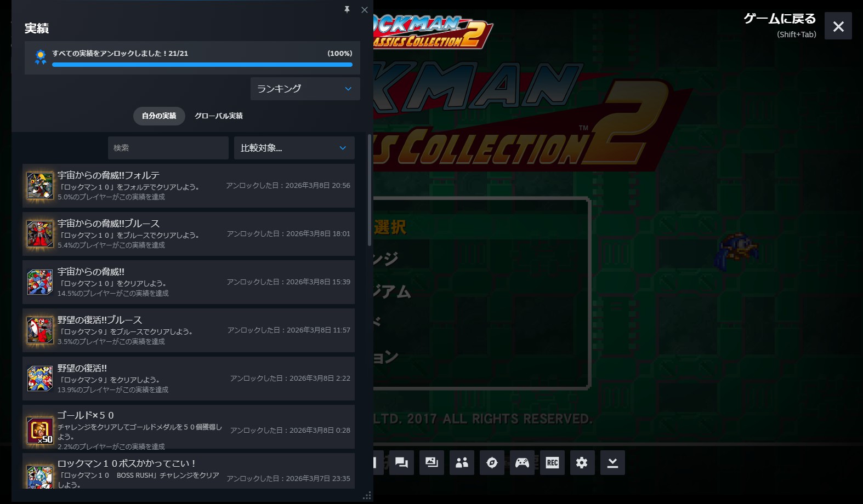
Task: Click the 実績 panel heading
Action: [x=37, y=28]
